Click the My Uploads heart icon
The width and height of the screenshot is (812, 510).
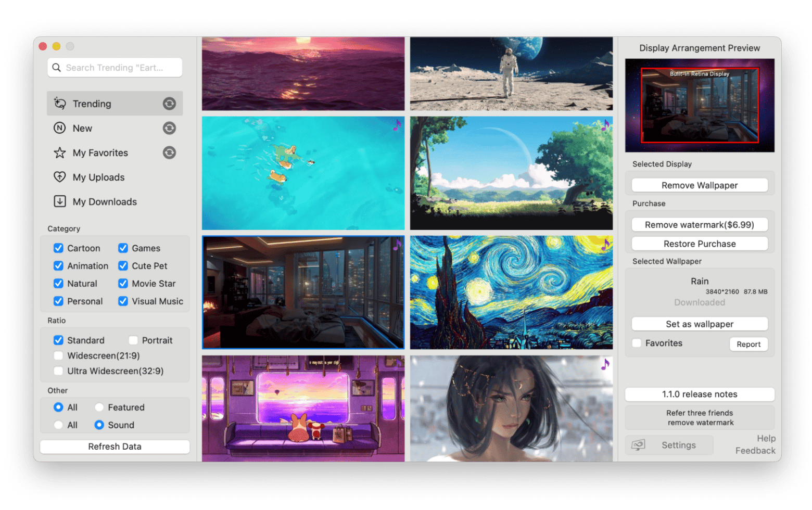pos(60,177)
